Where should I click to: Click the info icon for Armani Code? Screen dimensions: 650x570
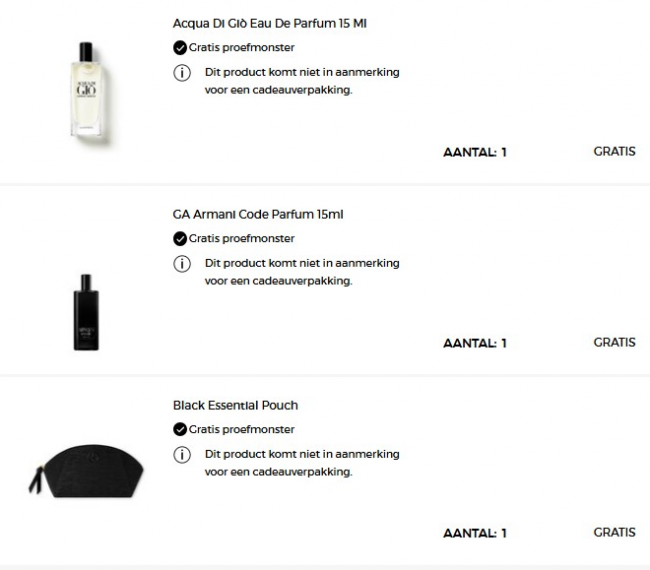(x=182, y=263)
